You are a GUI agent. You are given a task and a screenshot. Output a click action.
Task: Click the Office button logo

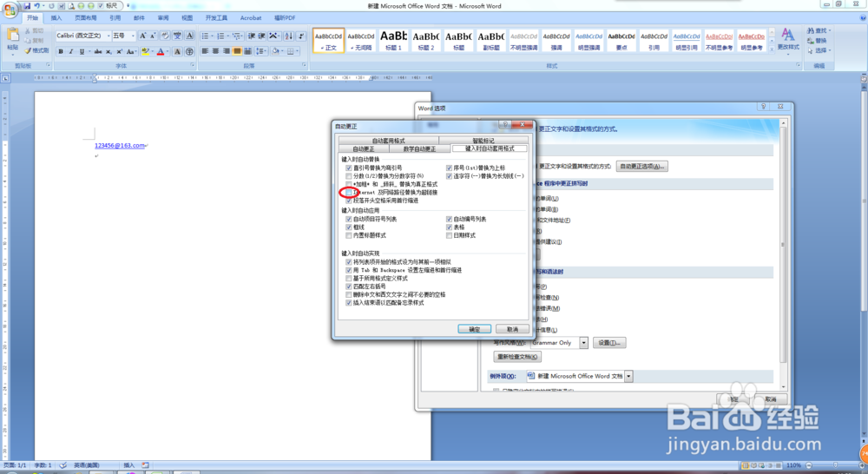pos(10,10)
